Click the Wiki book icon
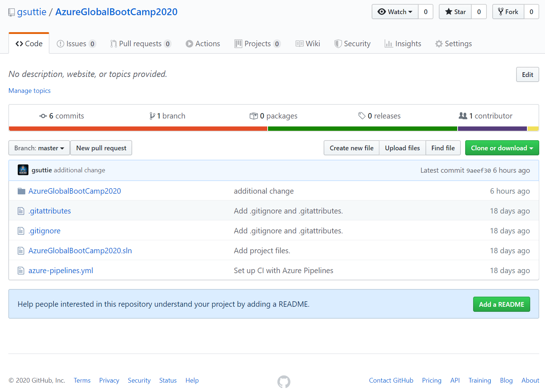The width and height of the screenshot is (545, 392). click(x=299, y=44)
